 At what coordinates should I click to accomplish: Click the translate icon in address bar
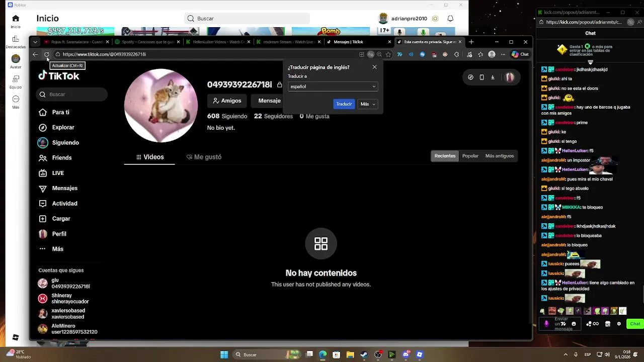click(370, 54)
